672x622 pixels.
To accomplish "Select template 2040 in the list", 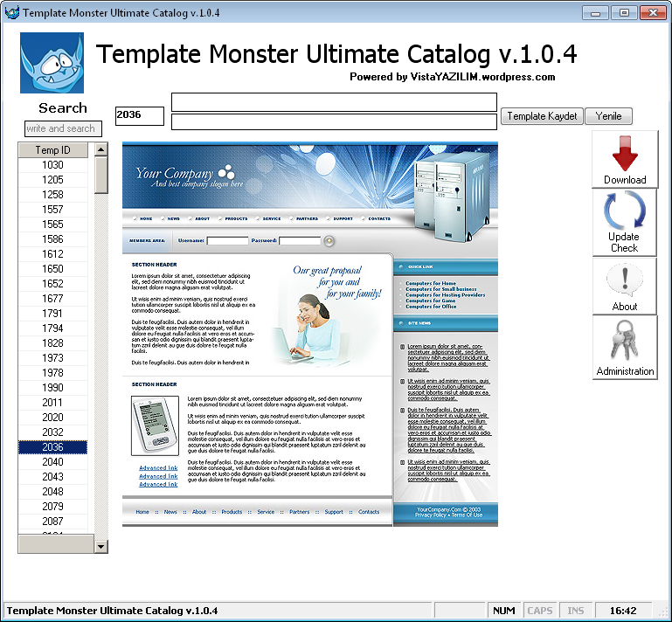I will (x=52, y=462).
